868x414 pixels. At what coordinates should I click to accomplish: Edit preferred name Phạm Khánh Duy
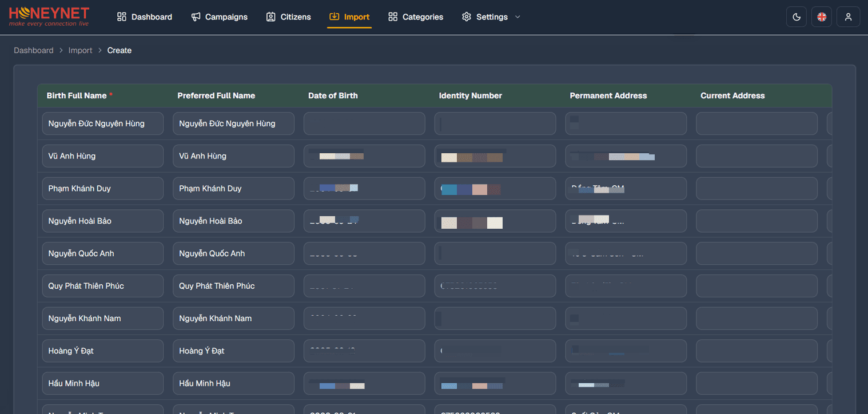(234, 189)
